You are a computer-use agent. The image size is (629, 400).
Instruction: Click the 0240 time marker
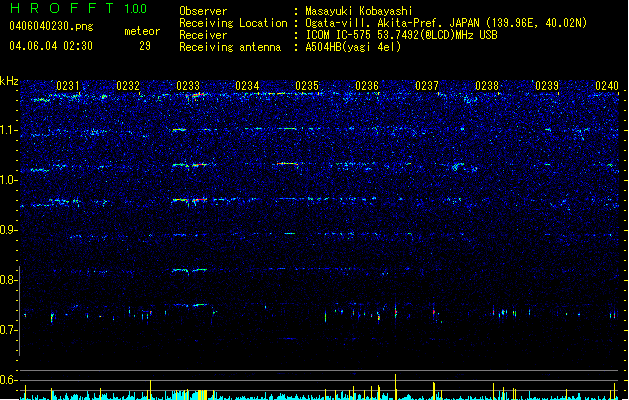point(607,85)
